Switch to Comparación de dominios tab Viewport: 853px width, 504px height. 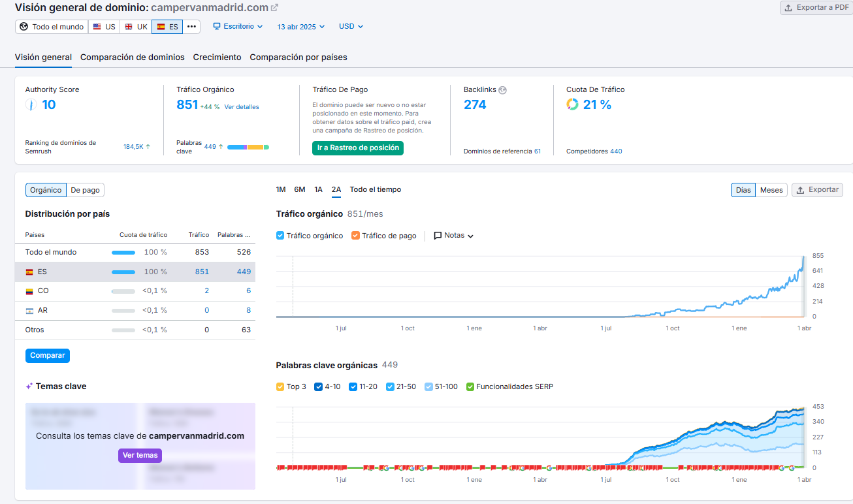(132, 57)
